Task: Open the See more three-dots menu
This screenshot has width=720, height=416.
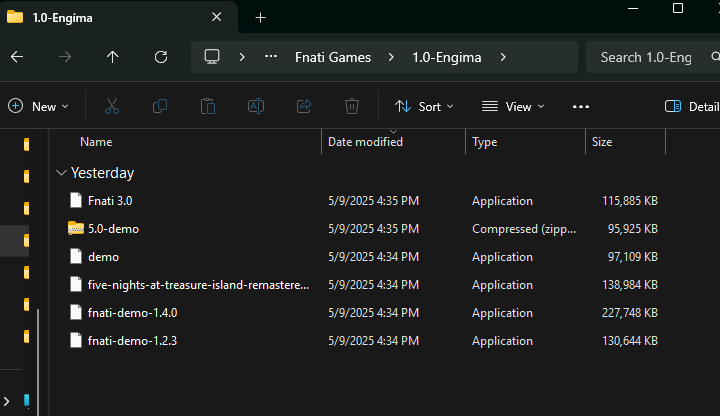Action: point(581,107)
